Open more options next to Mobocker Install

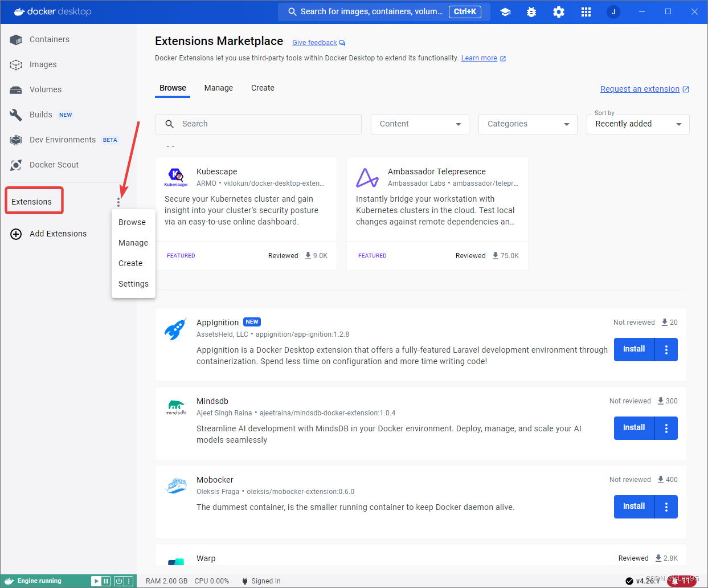[x=666, y=507]
